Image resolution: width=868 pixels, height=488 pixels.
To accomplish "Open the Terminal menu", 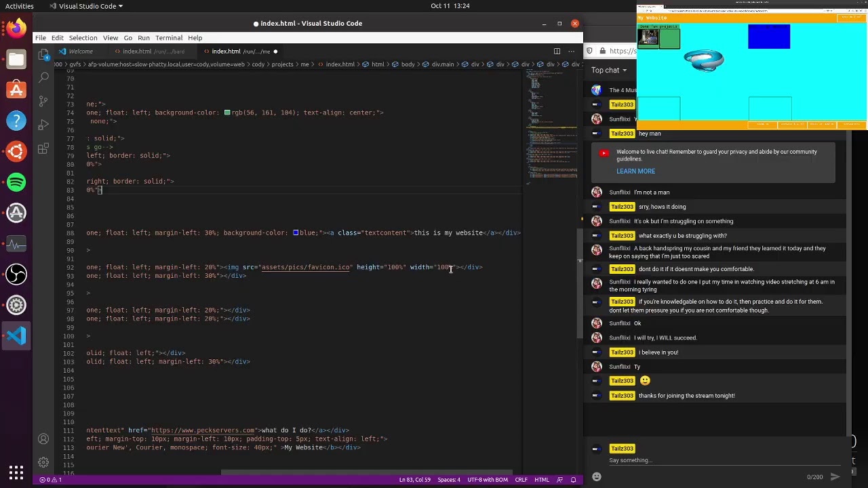I will [169, 38].
